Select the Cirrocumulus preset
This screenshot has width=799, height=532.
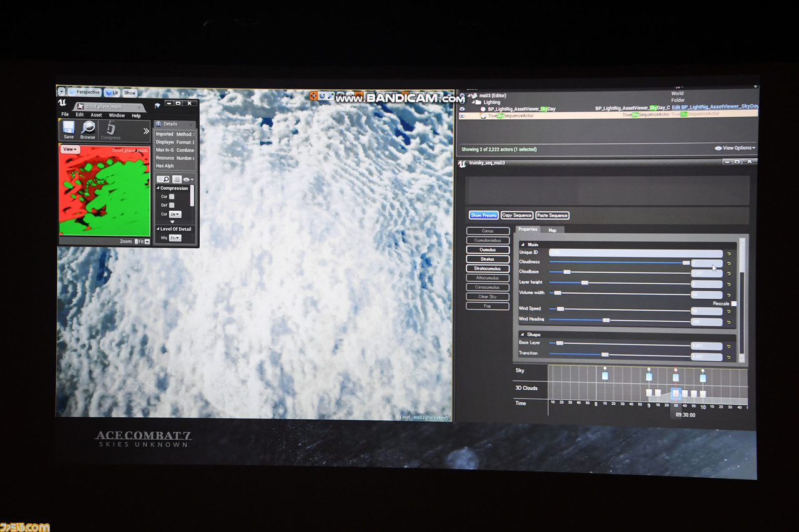(488, 287)
